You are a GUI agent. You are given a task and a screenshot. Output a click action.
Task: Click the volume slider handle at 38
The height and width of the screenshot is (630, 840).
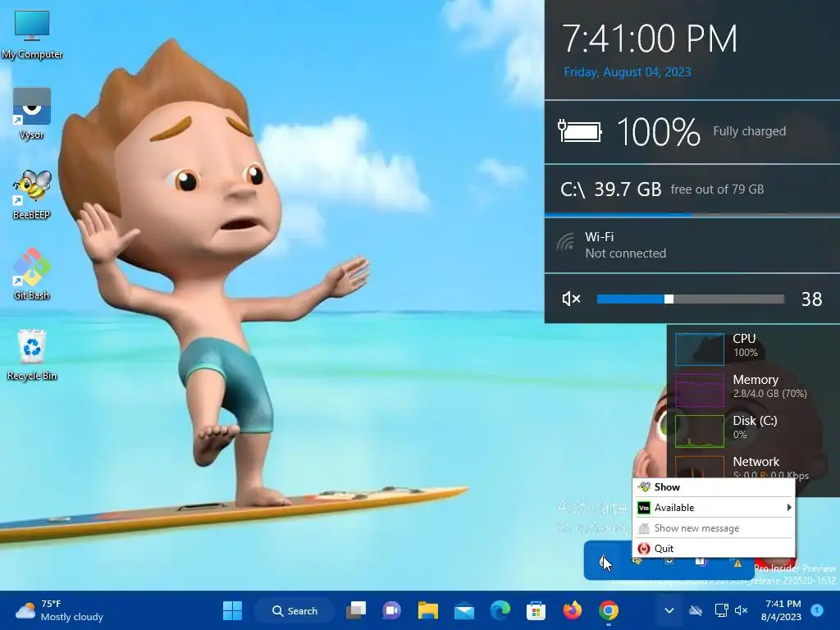(x=669, y=299)
